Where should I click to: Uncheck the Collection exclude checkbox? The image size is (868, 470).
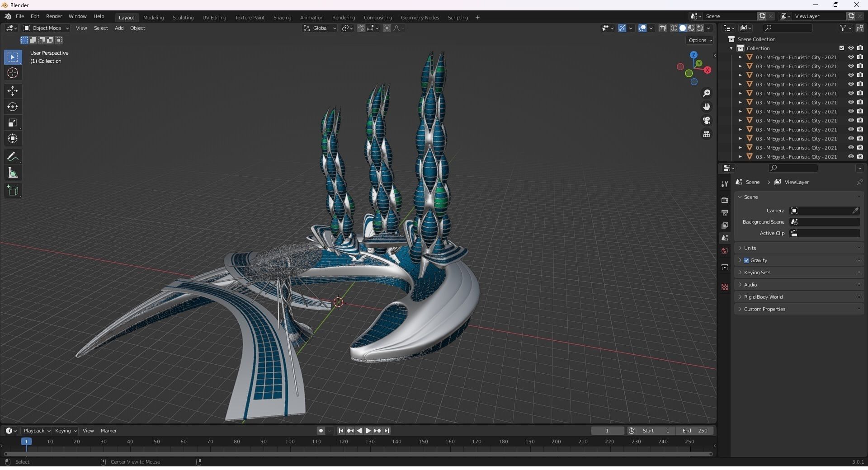(x=842, y=48)
